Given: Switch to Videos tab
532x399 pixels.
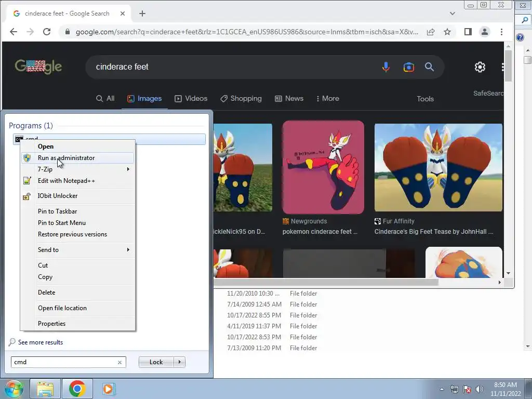Looking at the screenshot, I should (191, 98).
